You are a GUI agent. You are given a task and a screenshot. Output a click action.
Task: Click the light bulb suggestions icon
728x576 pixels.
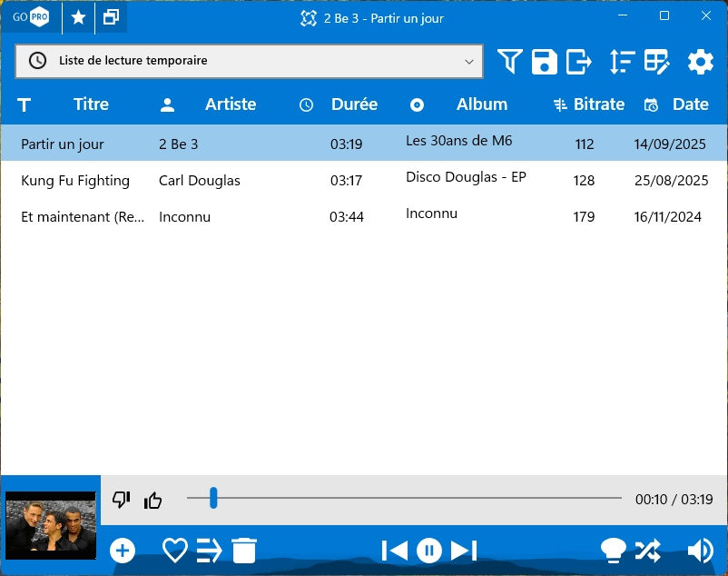click(614, 551)
